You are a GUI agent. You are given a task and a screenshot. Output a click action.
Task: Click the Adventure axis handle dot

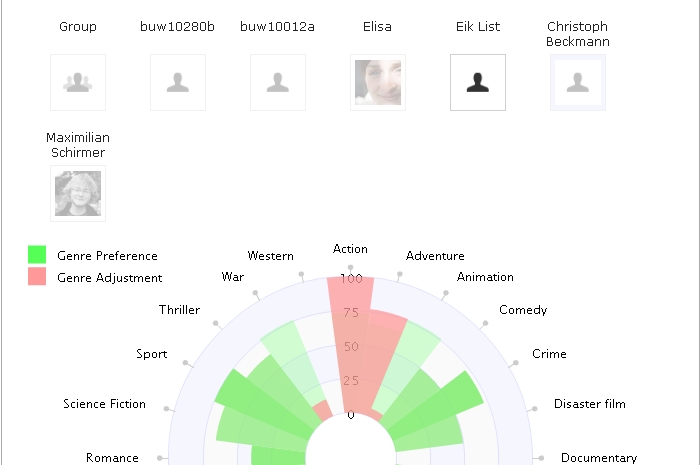tap(400, 274)
